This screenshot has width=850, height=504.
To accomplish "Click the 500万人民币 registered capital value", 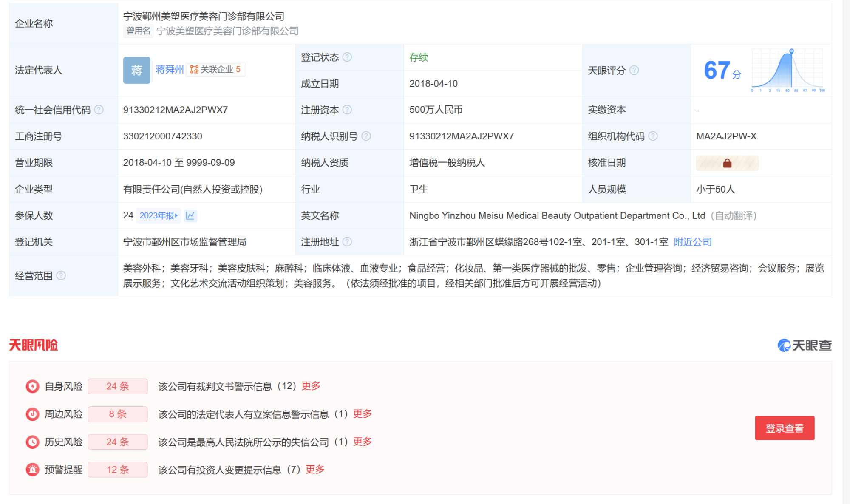I will point(436,110).
